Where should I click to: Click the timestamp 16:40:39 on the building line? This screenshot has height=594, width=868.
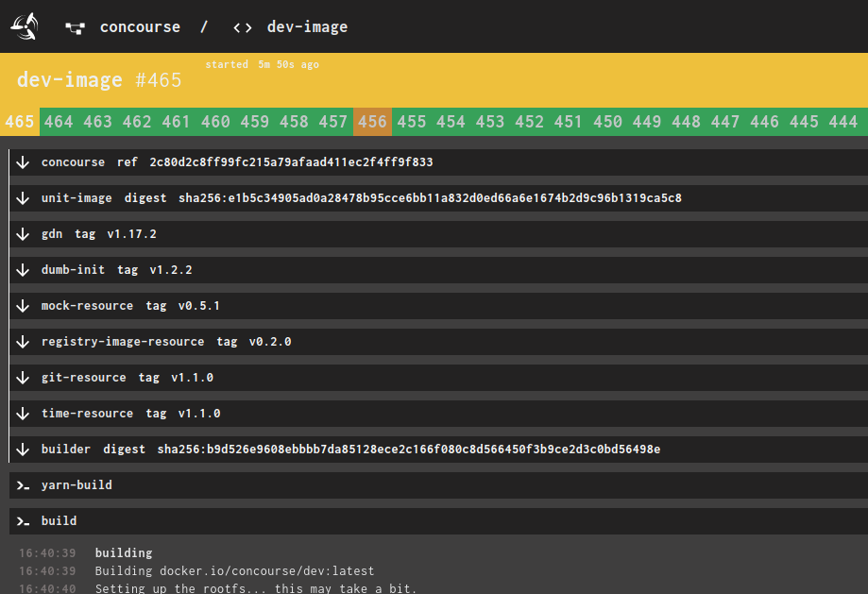pos(47,552)
